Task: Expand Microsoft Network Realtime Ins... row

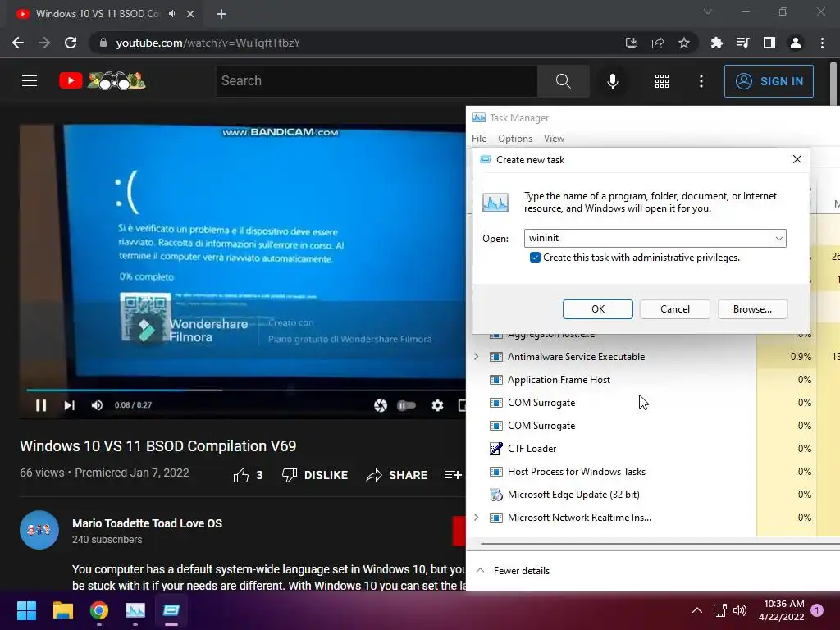Action: pyautogui.click(x=477, y=517)
